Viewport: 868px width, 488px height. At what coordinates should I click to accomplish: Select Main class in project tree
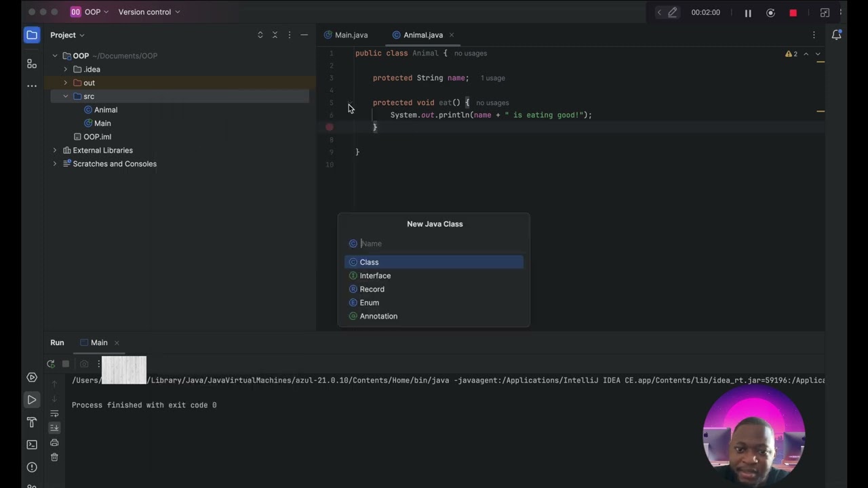97,123
